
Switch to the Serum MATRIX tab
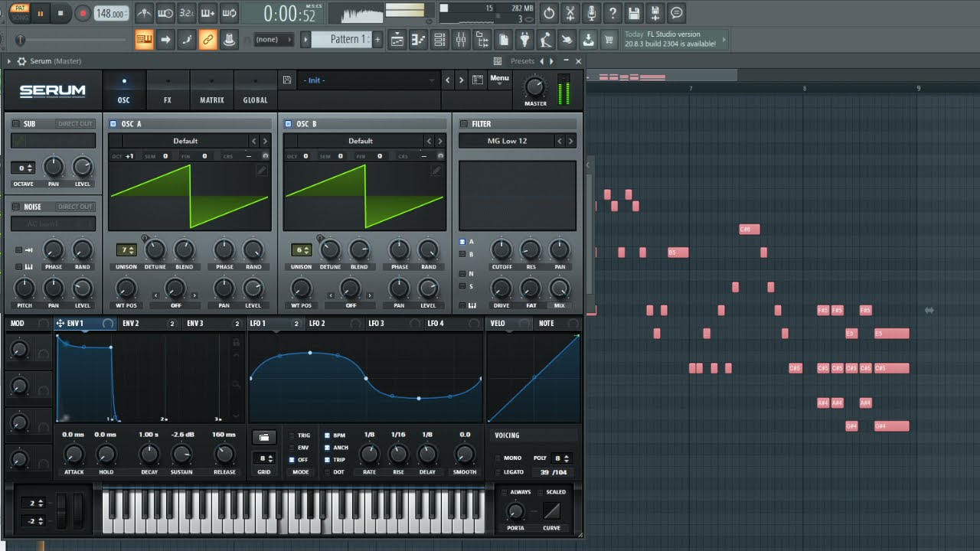[x=212, y=90]
